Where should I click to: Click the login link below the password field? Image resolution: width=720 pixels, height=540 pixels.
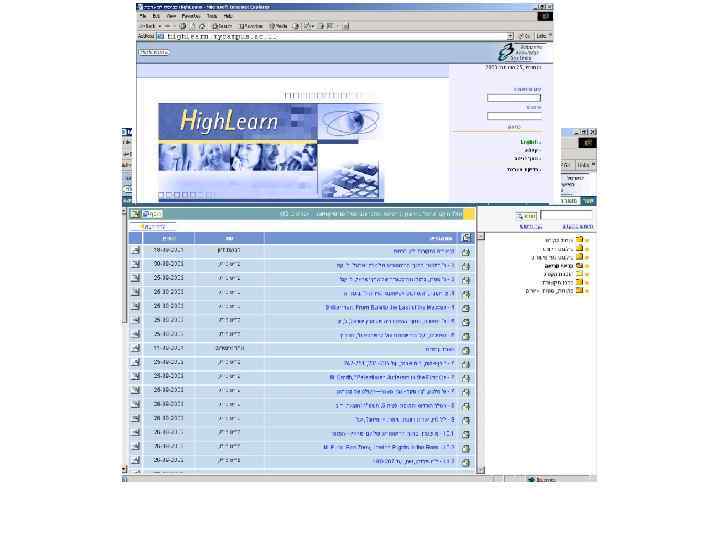click(514, 127)
